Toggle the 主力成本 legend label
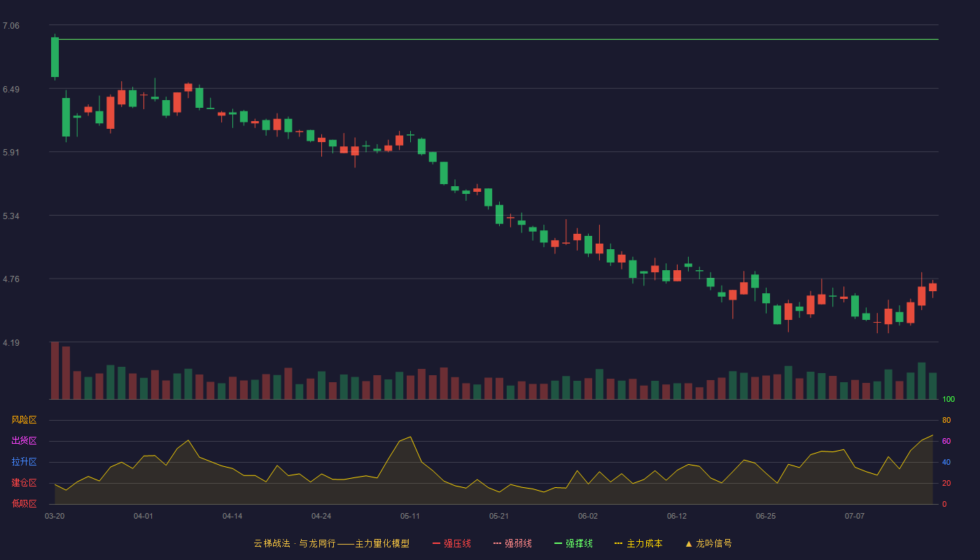The height and width of the screenshot is (560, 980). [x=644, y=543]
